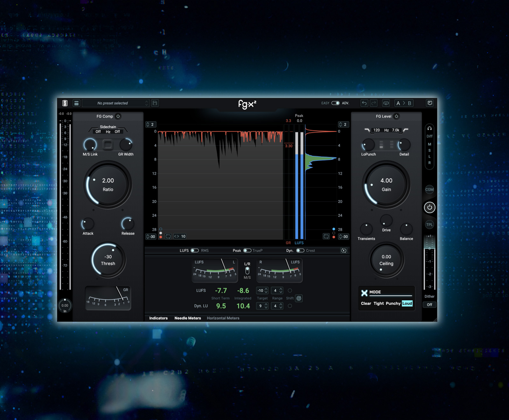Select the Needle Meters tab

tap(188, 318)
